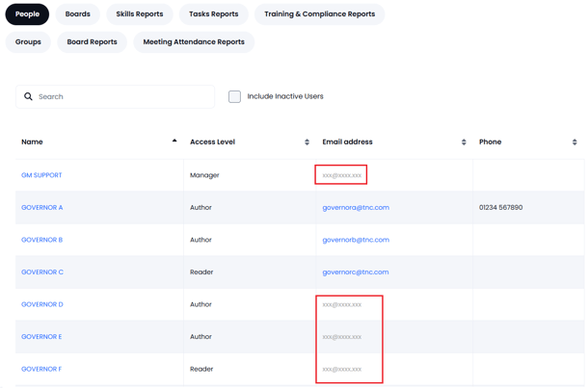Screen dimensions: 588x388
Task: Switch to the Groups tab
Action: click(28, 42)
